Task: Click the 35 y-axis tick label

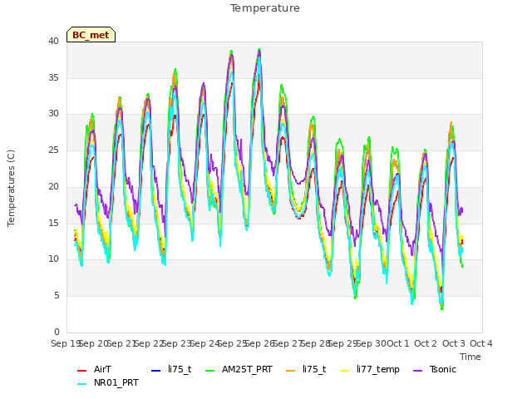Action: pyautogui.click(x=53, y=77)
